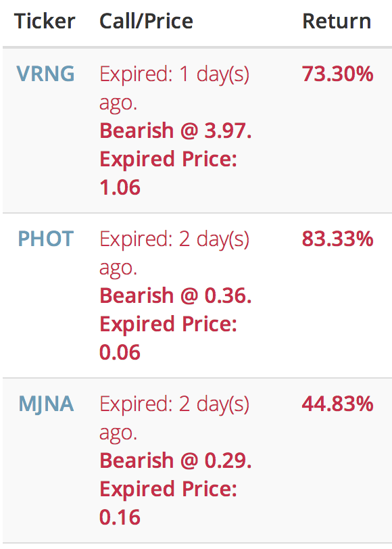Click the 'Expired Price:' label in PHOT row
Image resolution: width=392 pixels, height=549 pixels.
[168, 325]
